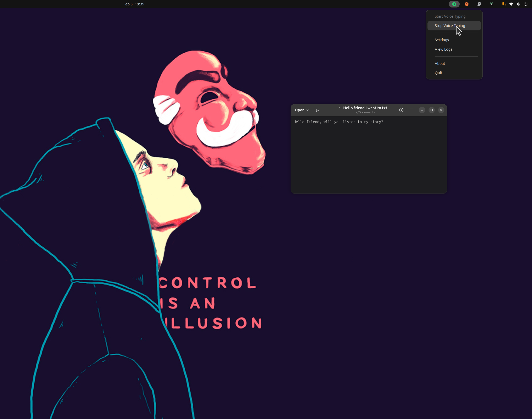532x419 pixels.
Task: Click the orange microphone icon in top bar
Action: click(504, 4)
